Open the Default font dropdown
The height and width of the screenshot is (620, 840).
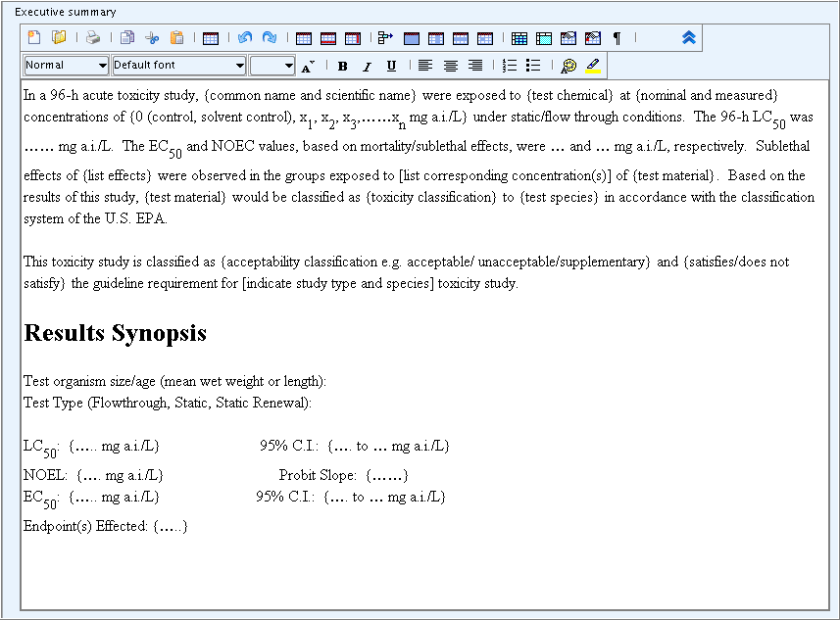(x=179, y=66)
